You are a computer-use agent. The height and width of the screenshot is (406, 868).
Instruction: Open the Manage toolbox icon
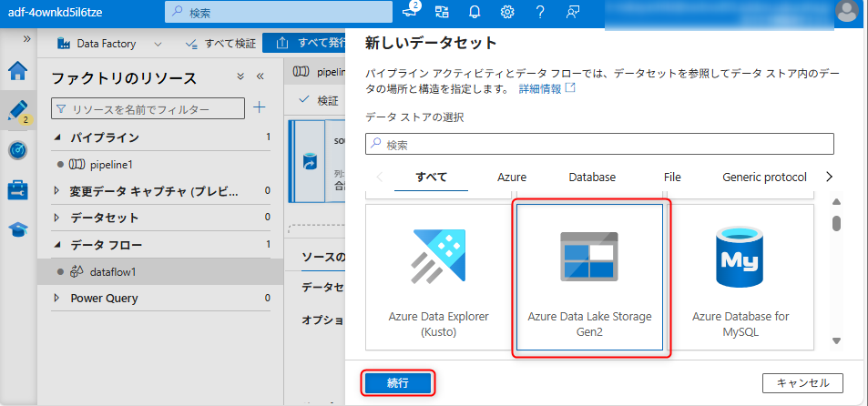click(x=18, y=189)
